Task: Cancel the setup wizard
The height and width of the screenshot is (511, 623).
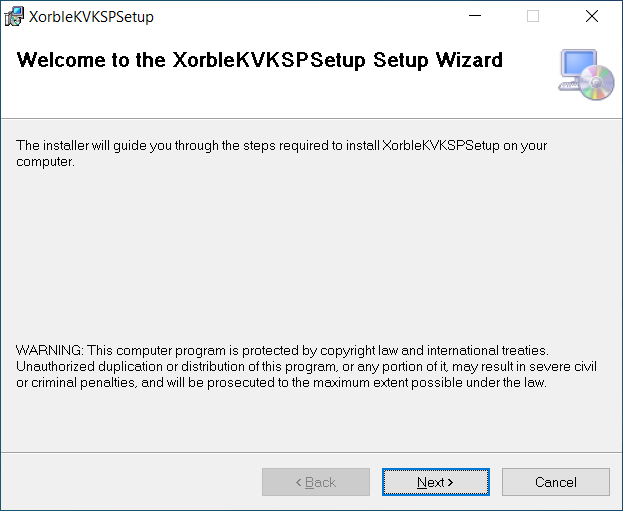Action: tap(555, 482)
